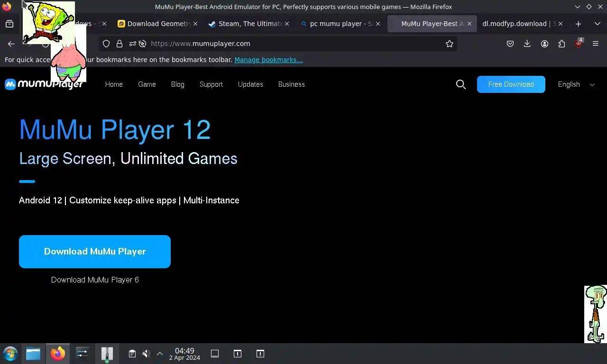Open the extensions puzzle icon
Image resolution: width=607 pixels, height=364 pixels.
(561, 44)
